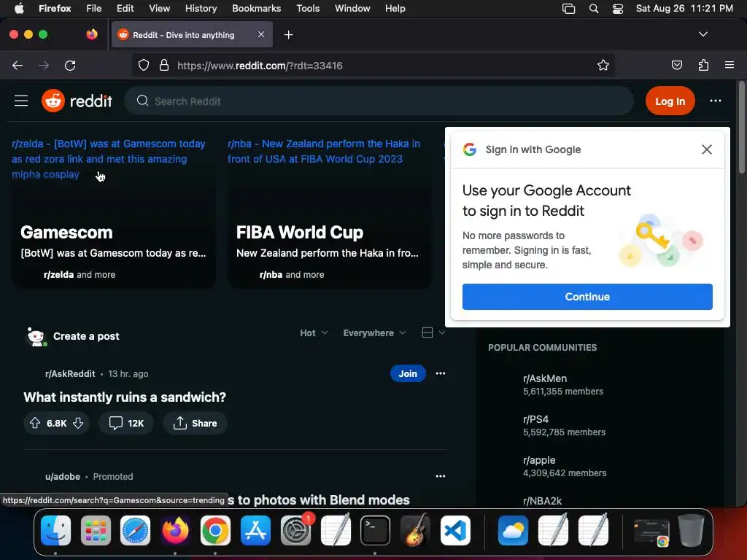Click the padlock site info icon
Screen dimensions: 747x560
[x=164, y=65]
